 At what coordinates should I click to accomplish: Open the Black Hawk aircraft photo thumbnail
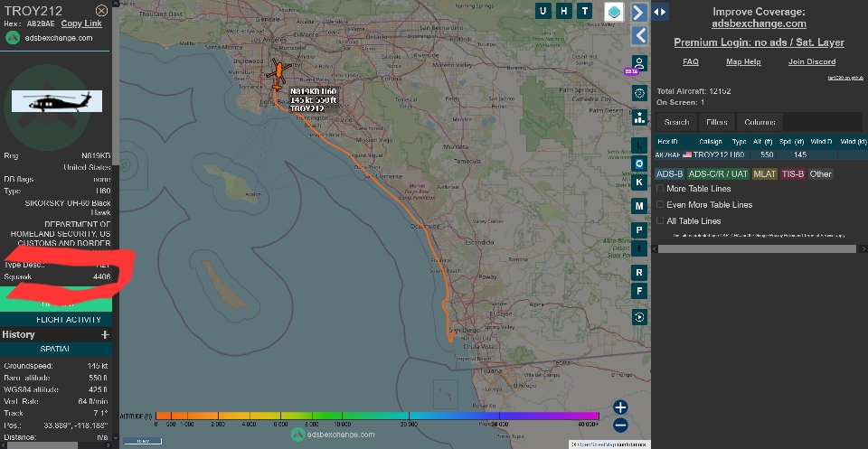click(57, 101)
